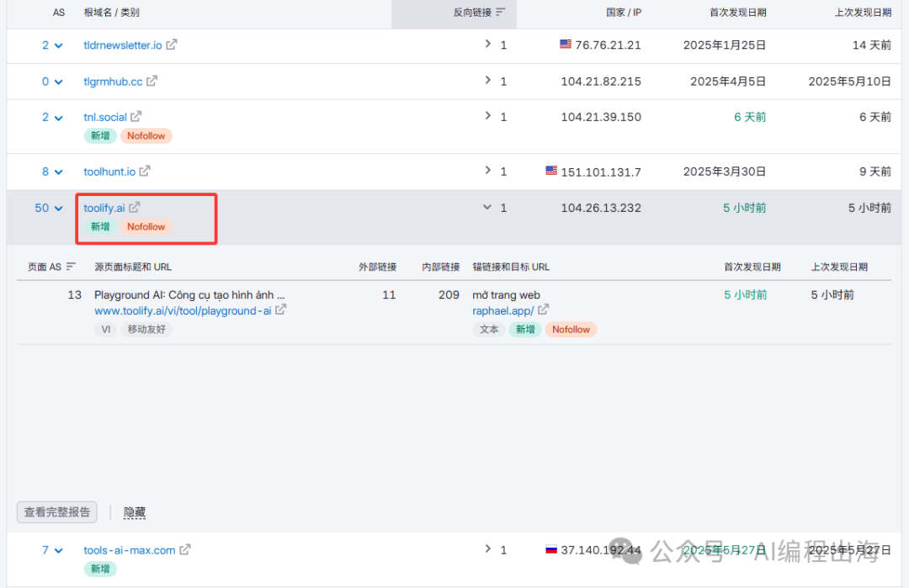The height and width of the screenshot is (588, 909).
Task: Click the 隐藏 link
Action: [x=135, y=511]
